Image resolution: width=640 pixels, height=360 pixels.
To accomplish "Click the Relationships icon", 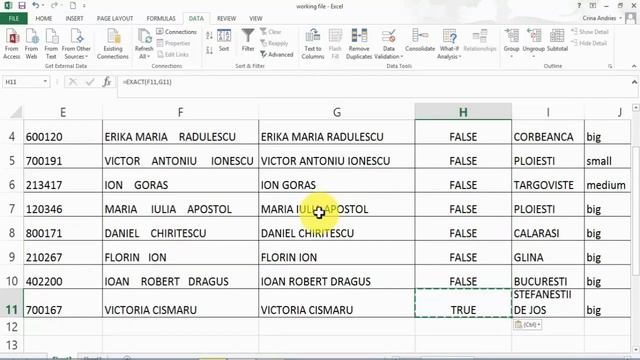I will (480, 41).
